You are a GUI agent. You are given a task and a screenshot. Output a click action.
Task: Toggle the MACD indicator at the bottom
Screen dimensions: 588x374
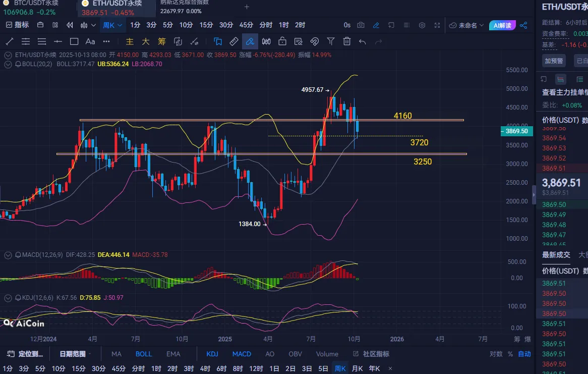click(x=242, y=354)
